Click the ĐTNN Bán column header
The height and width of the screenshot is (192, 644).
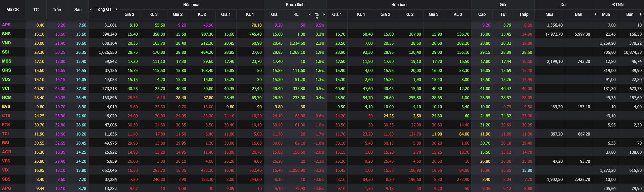coord(630,14)
